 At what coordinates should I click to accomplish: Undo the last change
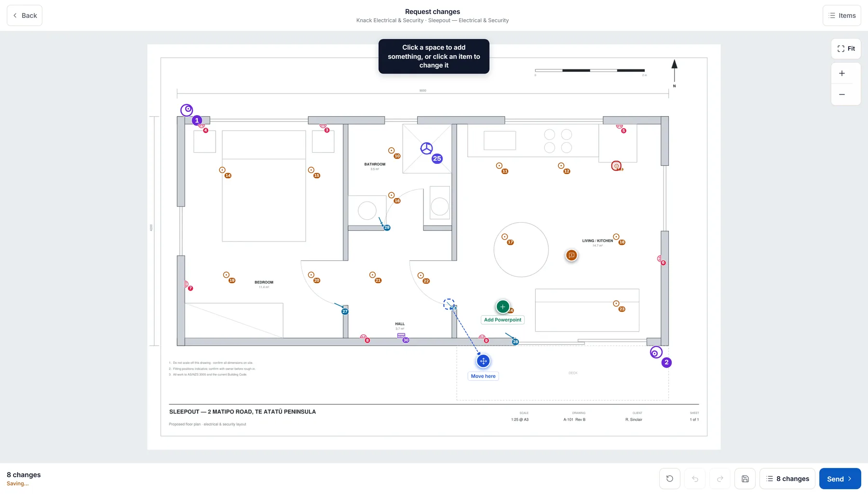click(x=695, y=479)
